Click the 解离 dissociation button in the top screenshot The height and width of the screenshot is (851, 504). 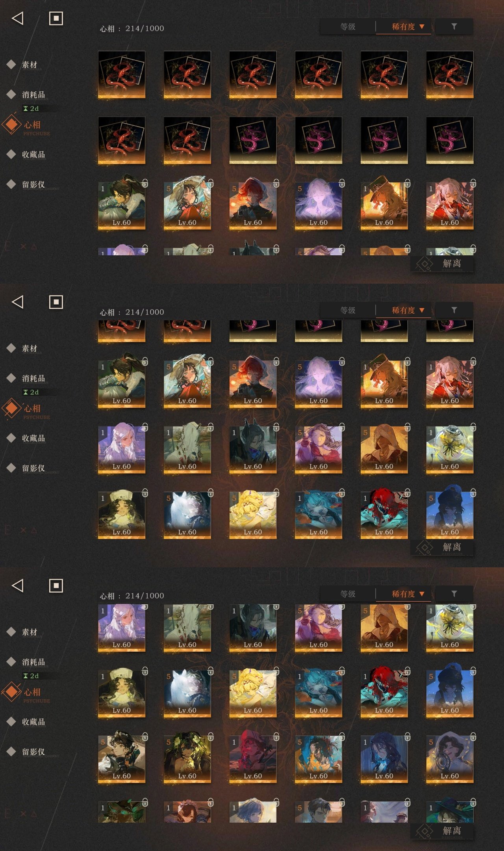point(442,264)
